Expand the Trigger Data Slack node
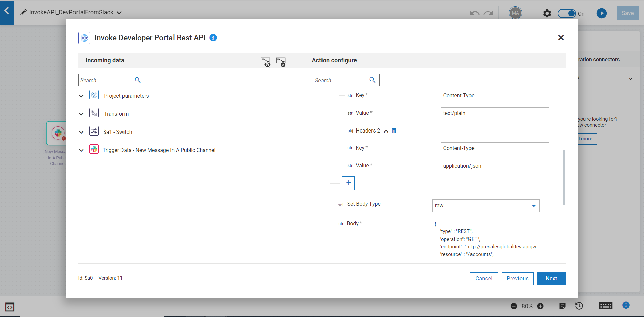644x317 pixels. coord(81,150)
